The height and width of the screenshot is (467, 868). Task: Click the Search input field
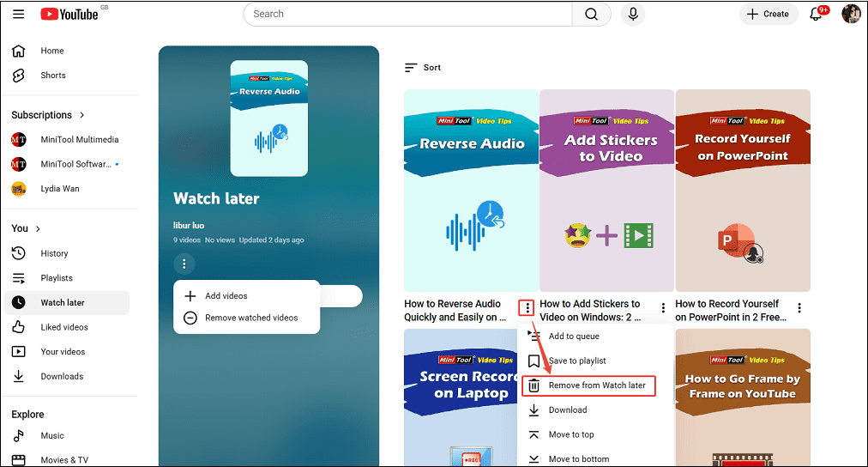point(408,14)
